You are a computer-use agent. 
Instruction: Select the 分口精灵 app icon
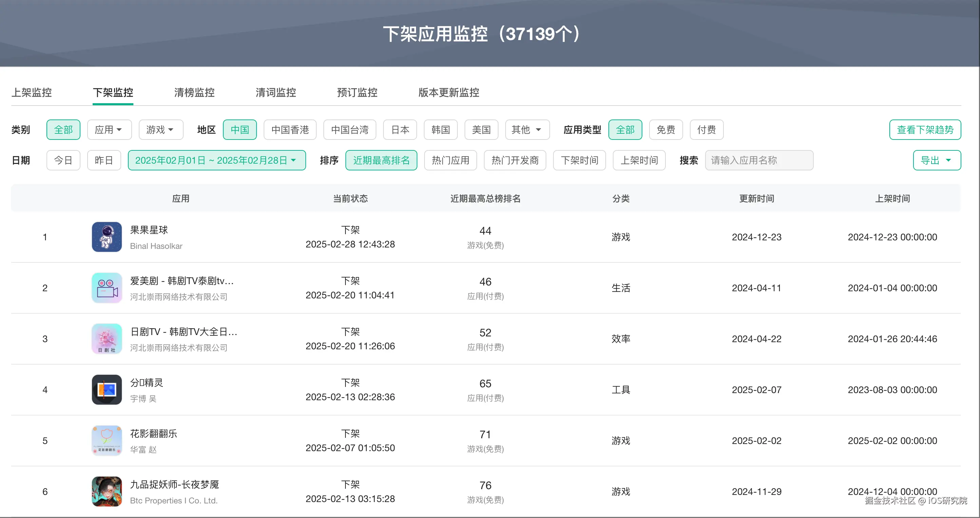pos(107,389)
